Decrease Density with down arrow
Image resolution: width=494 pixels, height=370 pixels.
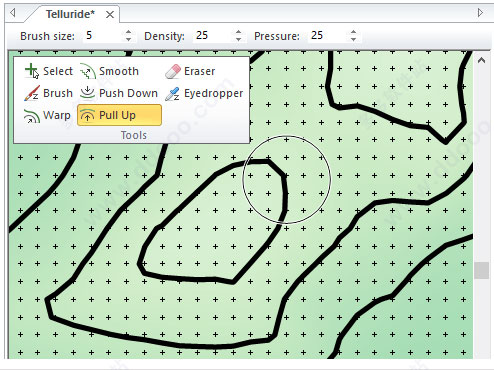pos(238,39)
